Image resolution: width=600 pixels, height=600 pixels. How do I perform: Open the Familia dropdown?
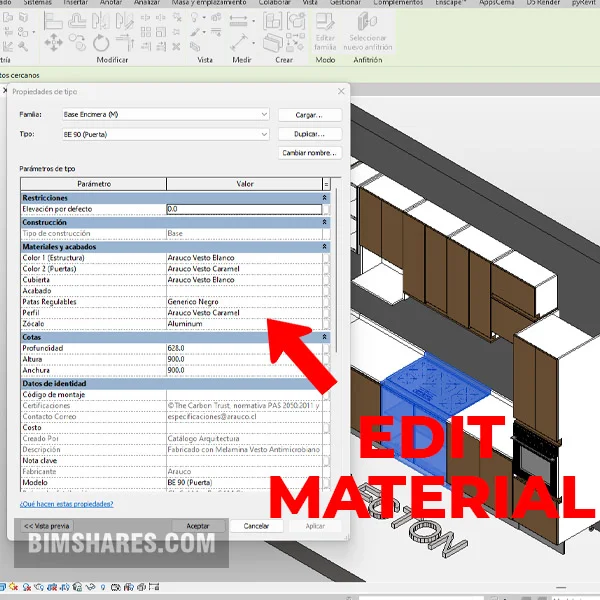(x=264, y=115)
